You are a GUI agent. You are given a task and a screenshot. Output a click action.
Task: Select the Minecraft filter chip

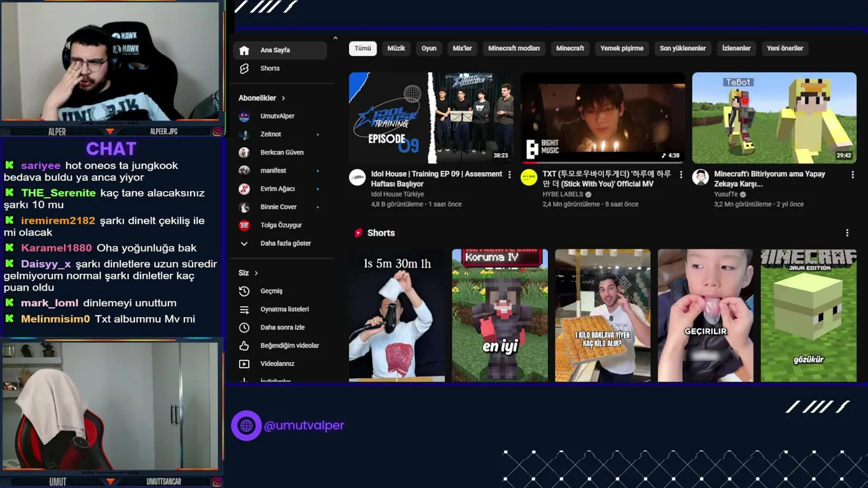[x=570, y=49]
